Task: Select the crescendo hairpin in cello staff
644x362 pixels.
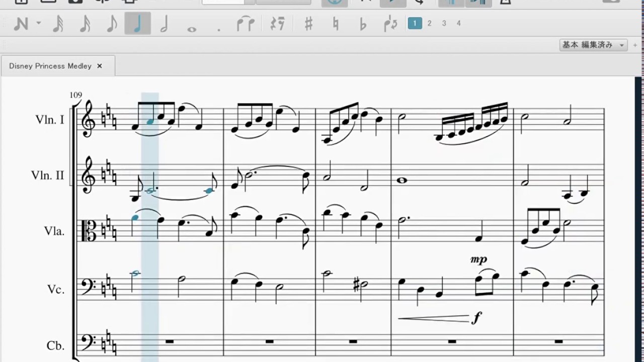Action: pos(433,318)
